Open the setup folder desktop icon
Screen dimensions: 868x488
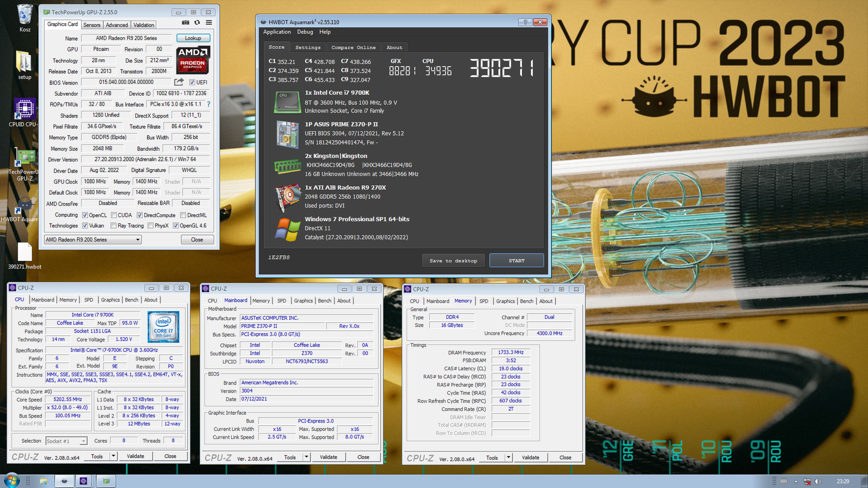(x=25, y=66)
